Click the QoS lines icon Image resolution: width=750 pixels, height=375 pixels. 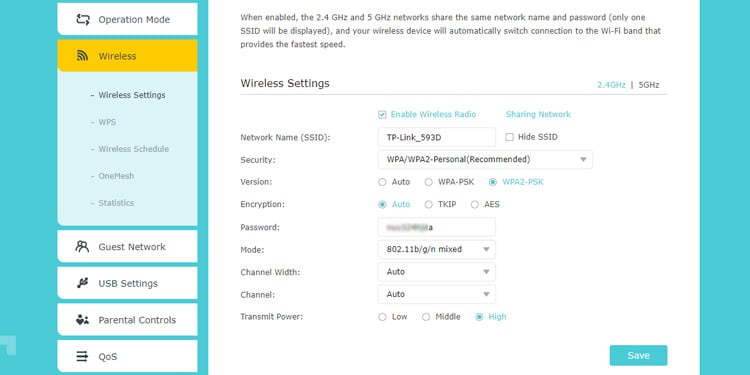pyautogui.click(x=82, y=356)
